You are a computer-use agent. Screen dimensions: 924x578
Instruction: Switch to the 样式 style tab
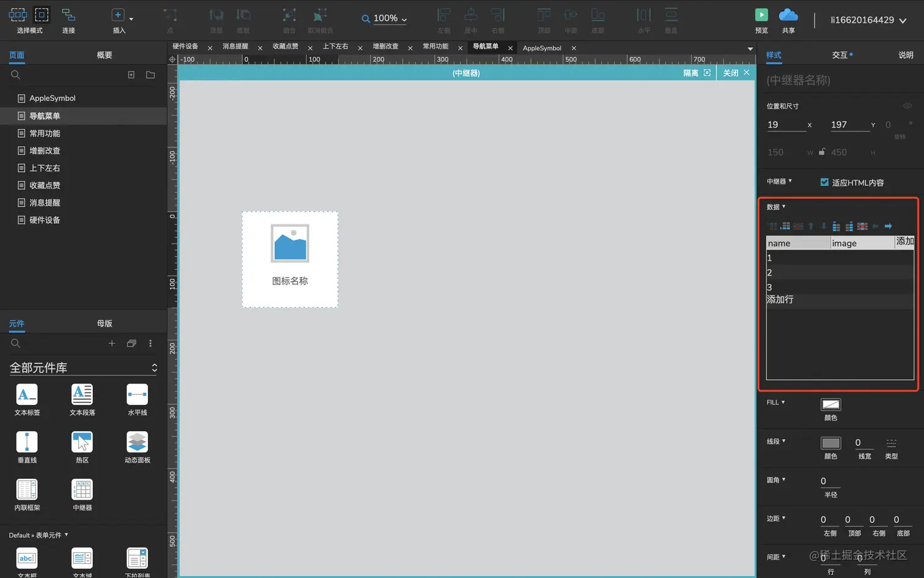click(x=774, y=55)
